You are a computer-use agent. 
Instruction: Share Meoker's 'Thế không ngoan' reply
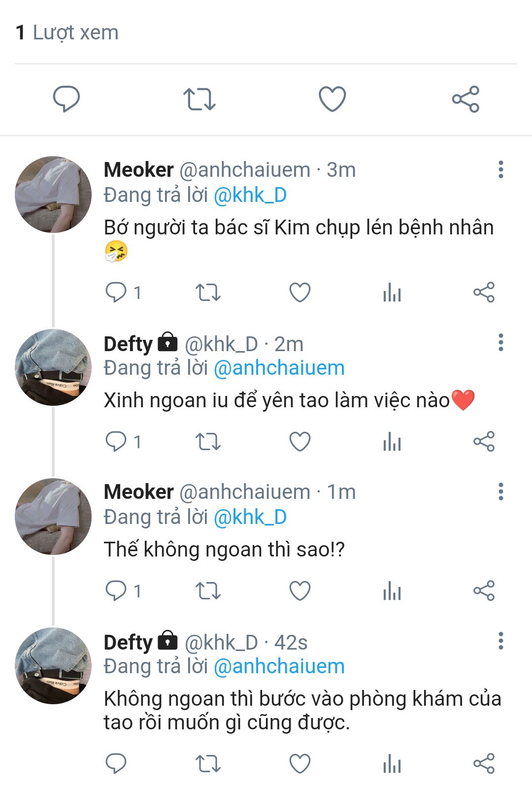pos(484,591)
